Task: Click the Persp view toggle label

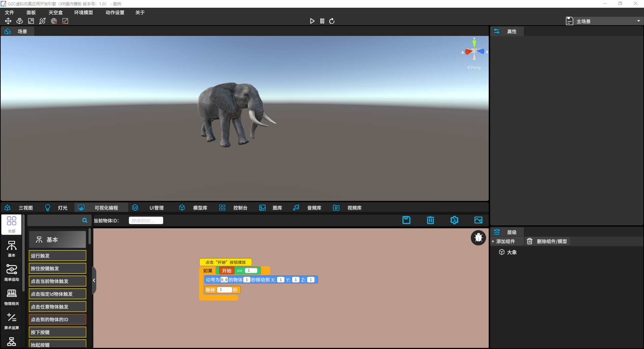Action: pyautogui.click(x=474, y=67)
